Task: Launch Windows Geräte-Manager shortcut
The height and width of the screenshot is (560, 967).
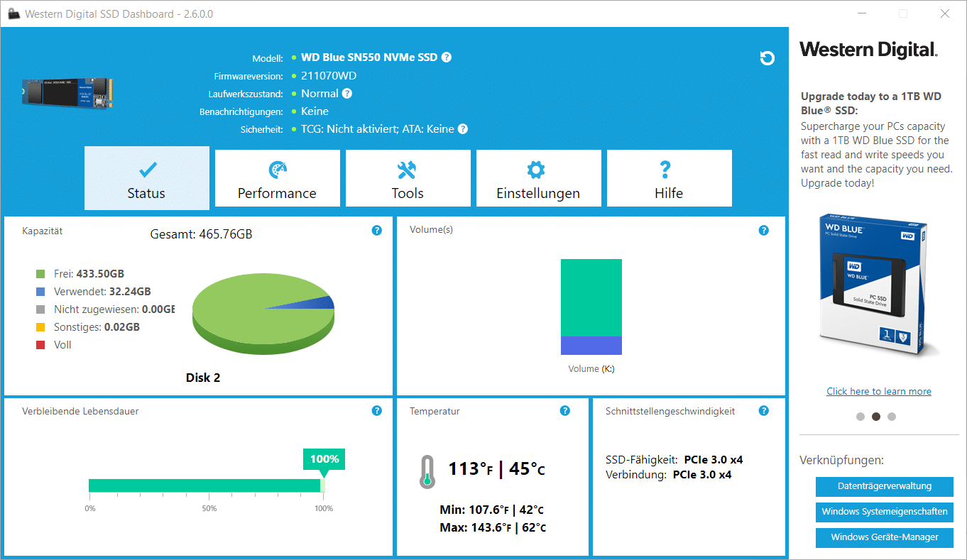Action: 884,537
